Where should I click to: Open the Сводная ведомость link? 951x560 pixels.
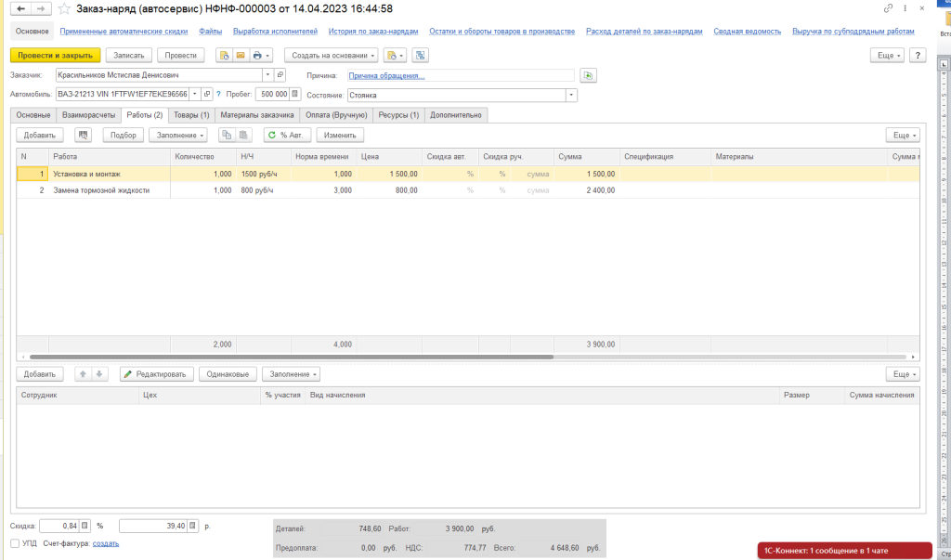point(747,32)
